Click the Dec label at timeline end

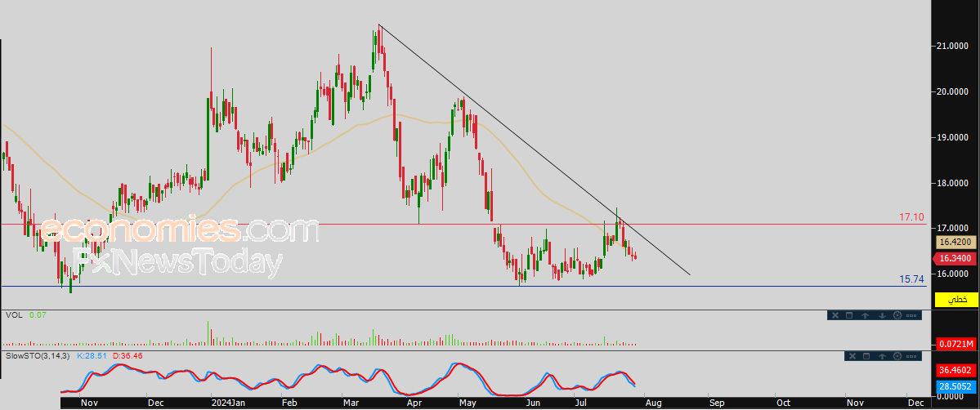tap(915, 403)
